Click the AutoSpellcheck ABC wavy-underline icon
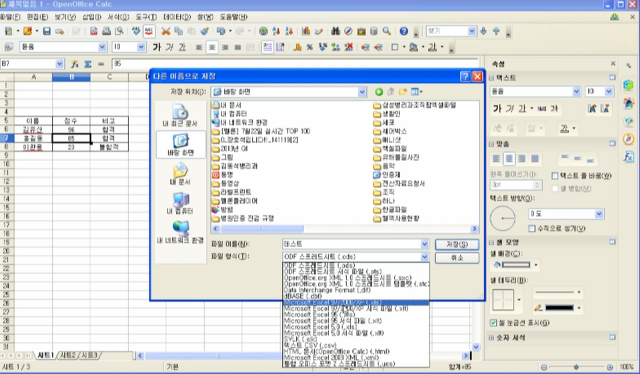The image size is (640, 374). click(149, 31)
